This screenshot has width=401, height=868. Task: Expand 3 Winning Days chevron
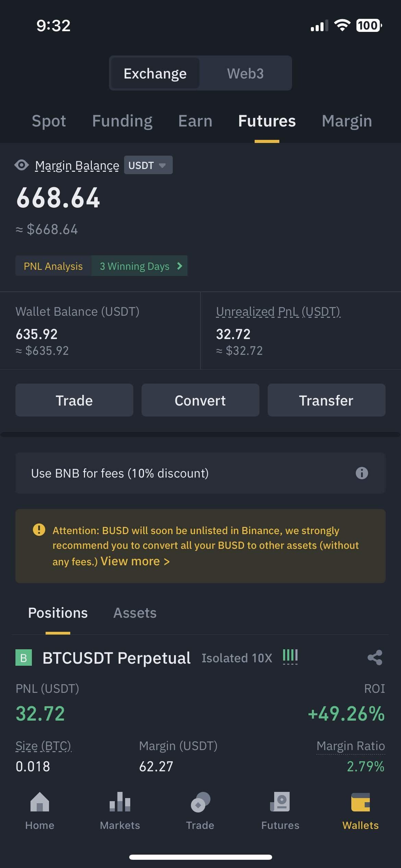coord(179,266)
